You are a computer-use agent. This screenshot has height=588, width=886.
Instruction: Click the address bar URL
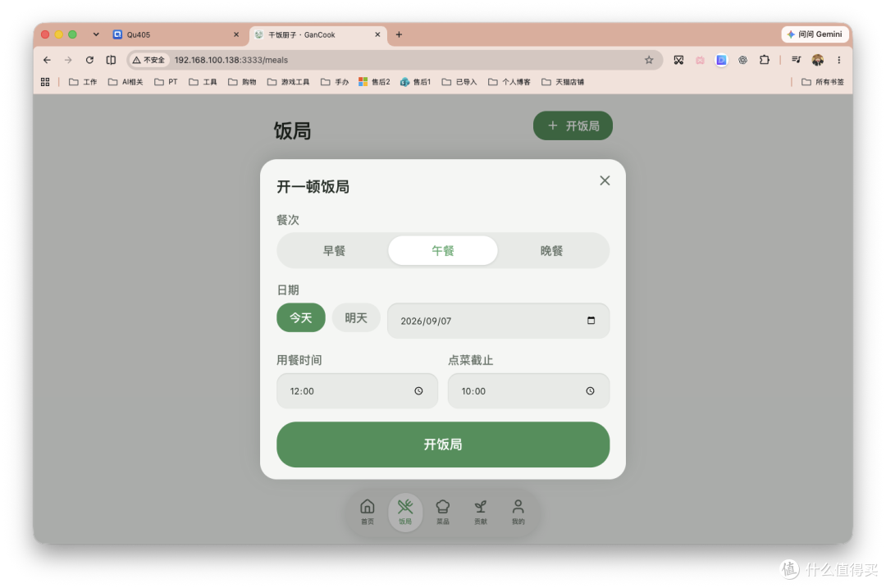231,60
